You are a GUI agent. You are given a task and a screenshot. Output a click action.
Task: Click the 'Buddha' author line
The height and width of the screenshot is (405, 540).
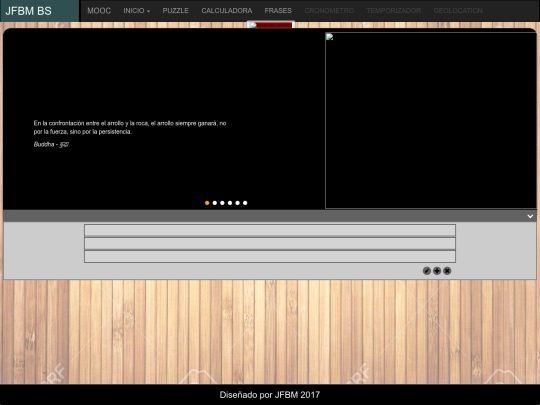tap(51, 144)
